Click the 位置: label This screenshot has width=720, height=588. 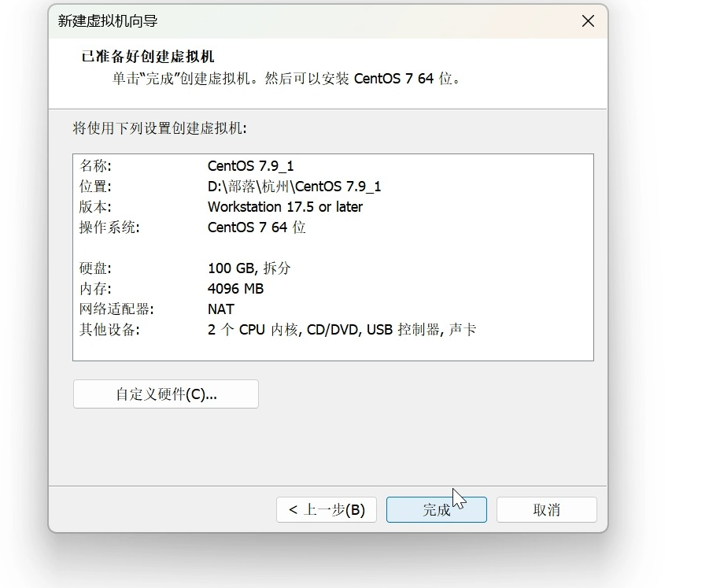95,187
